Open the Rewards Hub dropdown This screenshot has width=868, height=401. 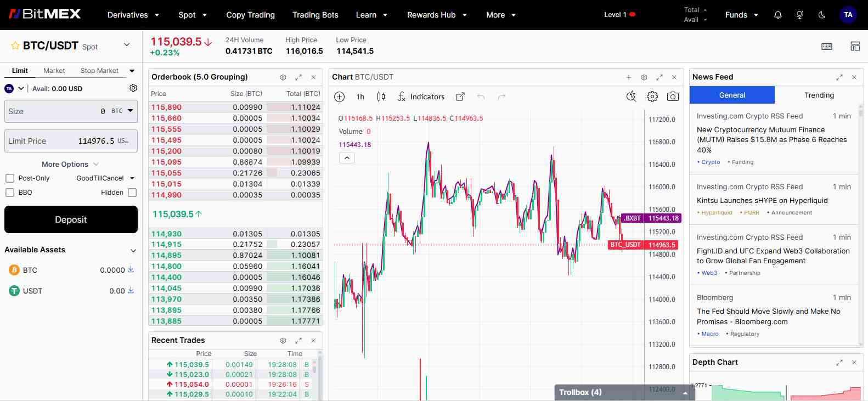(437, 15)
